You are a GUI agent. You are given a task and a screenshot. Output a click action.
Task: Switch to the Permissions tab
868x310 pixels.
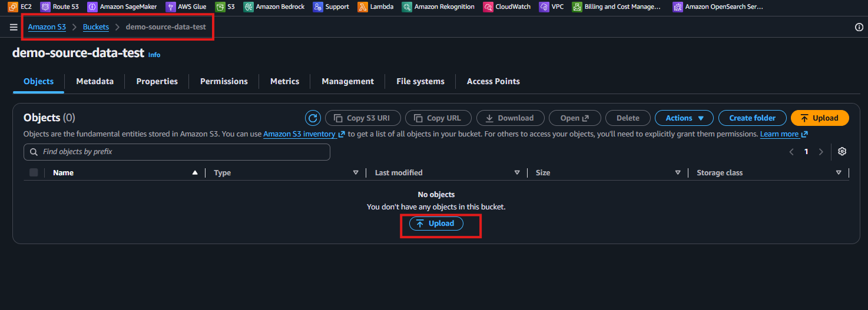224,82
